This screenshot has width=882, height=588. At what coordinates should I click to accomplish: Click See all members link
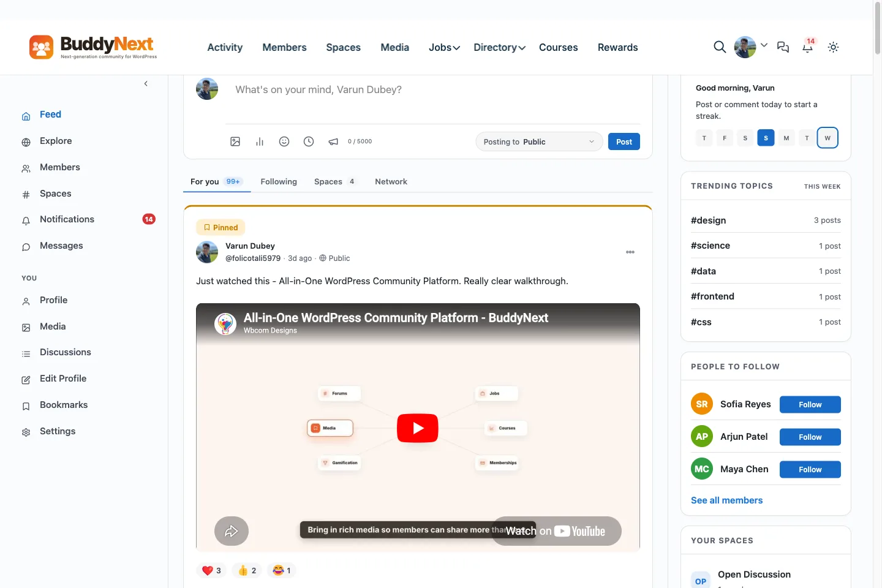pyautogui.click(x=726, y=500)
